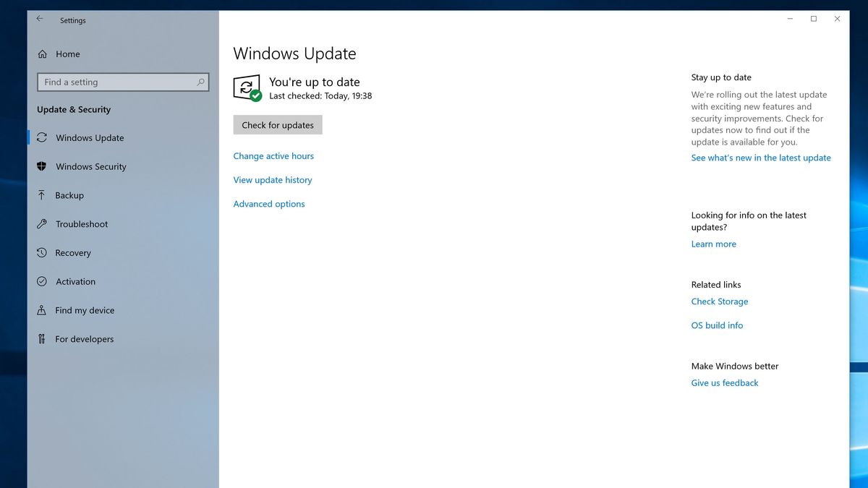Screen dimensions: 868x488
Task: Open Advanced options
Action: [268, 203]
